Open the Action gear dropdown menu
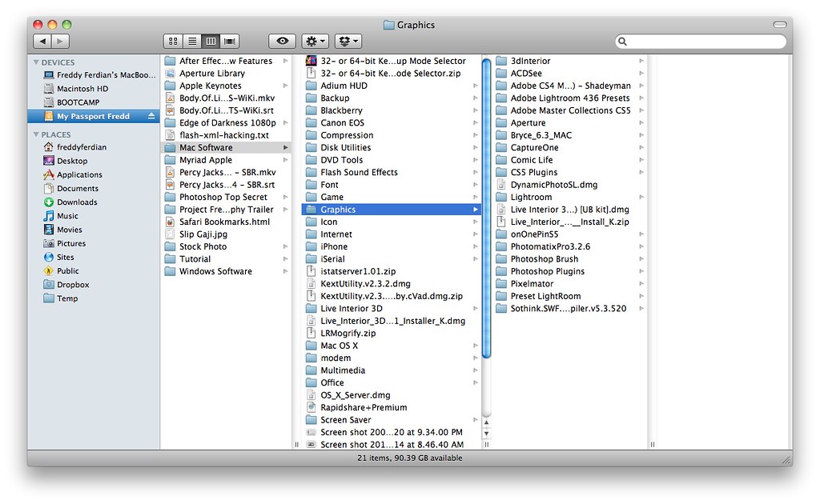Screen dimensions: 820x504 click(315, 42)
